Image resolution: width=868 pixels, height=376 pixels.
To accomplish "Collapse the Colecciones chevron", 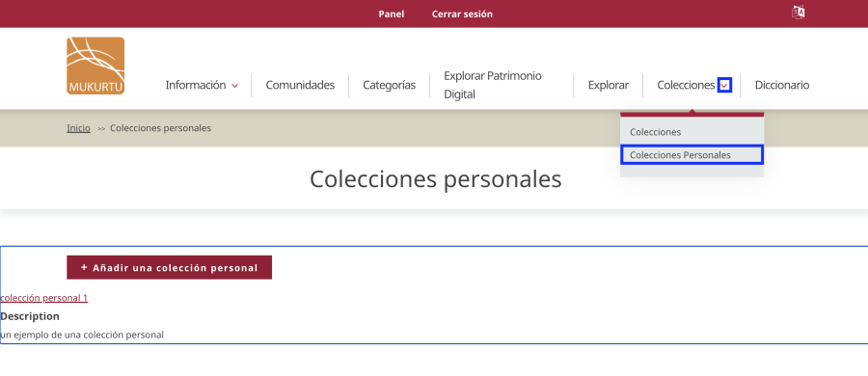I will [724, 85].
